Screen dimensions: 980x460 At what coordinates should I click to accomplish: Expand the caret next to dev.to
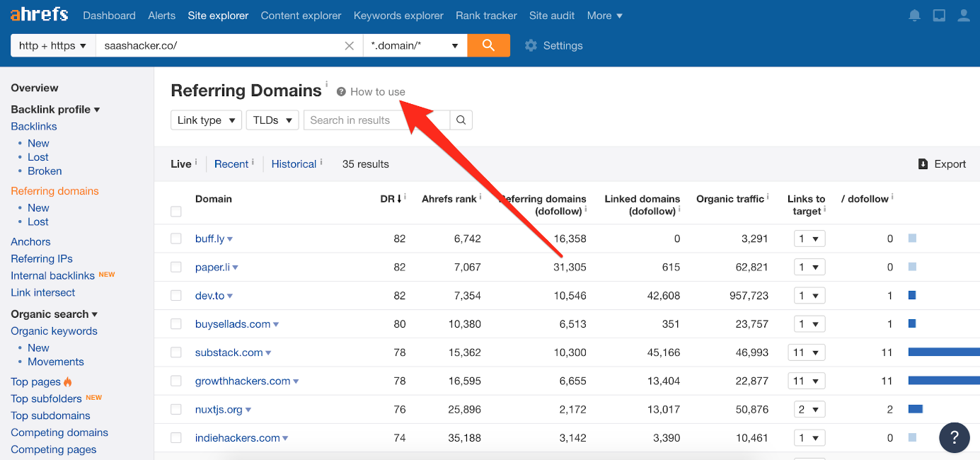coord(230,296)
